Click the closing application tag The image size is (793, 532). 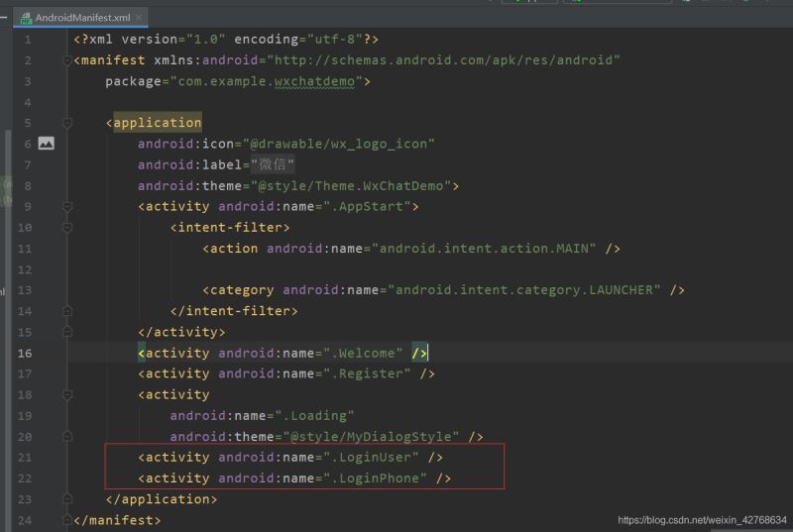pos(162,499)
